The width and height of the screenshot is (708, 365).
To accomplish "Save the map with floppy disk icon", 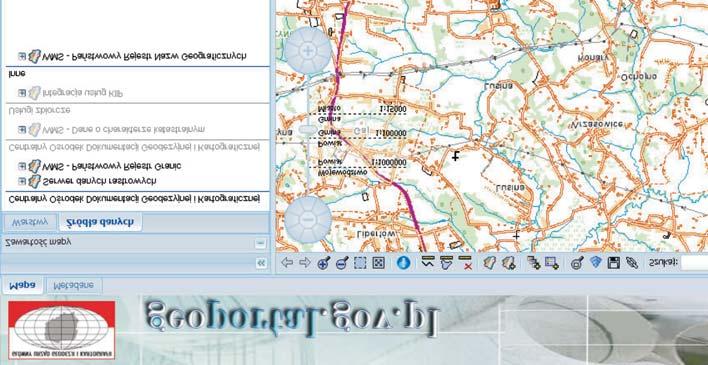I will tap(614, 262).
